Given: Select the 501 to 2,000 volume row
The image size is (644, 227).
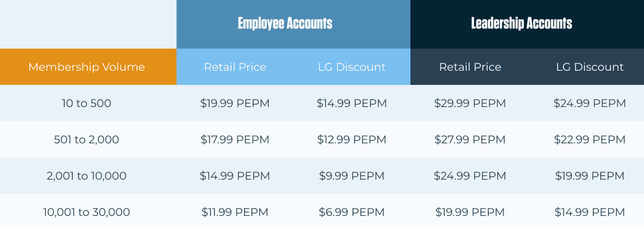Looking at the screenshot, I should [322, 139].
